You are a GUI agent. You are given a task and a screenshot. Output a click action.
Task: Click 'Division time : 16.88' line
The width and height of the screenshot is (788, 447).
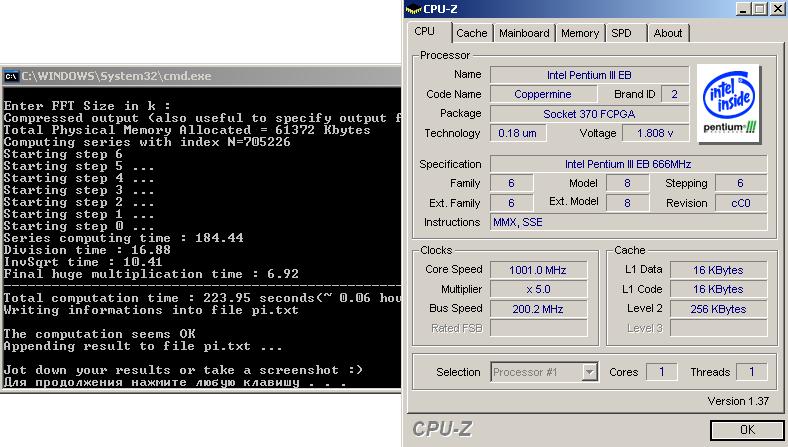click(x=87, y=250)
